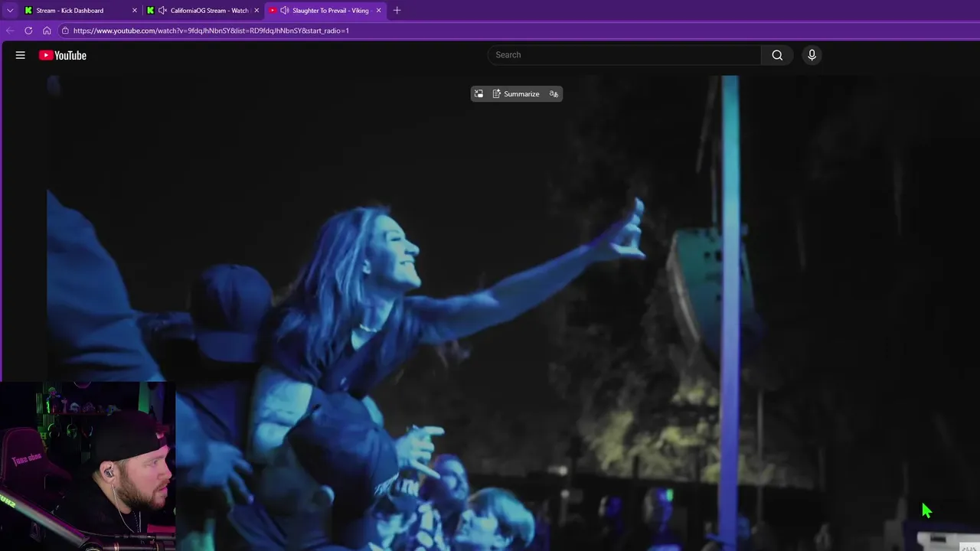Reload the page with refresh icon
The image size is (980, 551).
pos(28,31)
